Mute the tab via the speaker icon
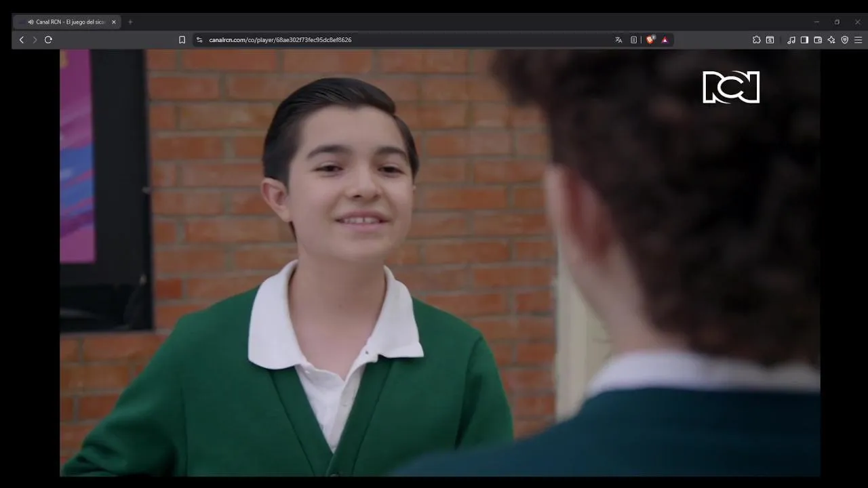Viewport: 868px width, 488px height. click(31, 22)
